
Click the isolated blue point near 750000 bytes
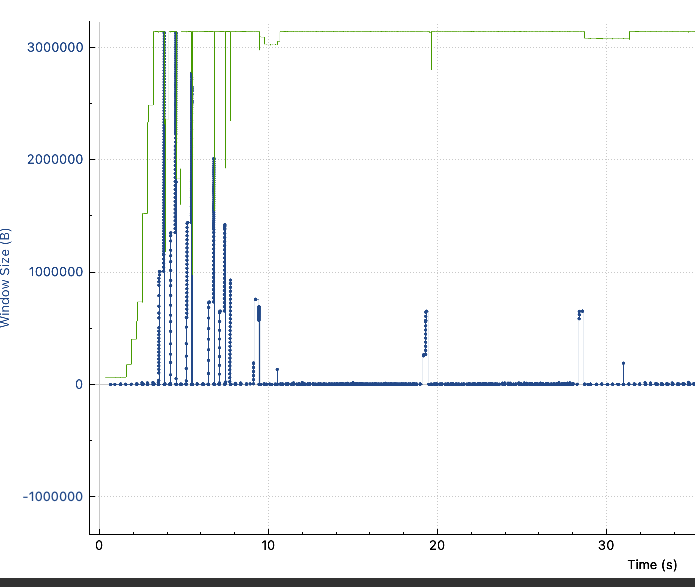(255, 299)
